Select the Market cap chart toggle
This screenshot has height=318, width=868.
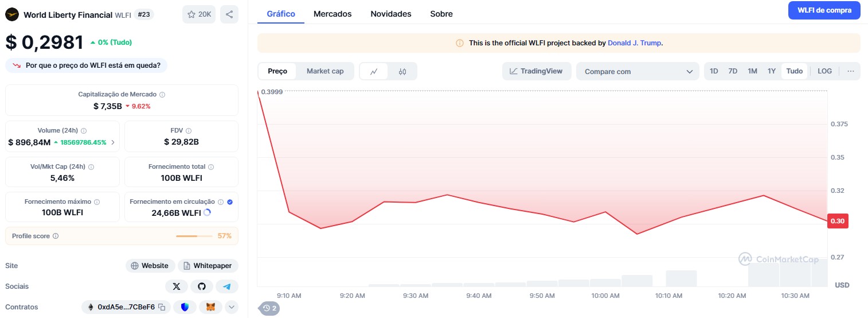click(325, 71)
